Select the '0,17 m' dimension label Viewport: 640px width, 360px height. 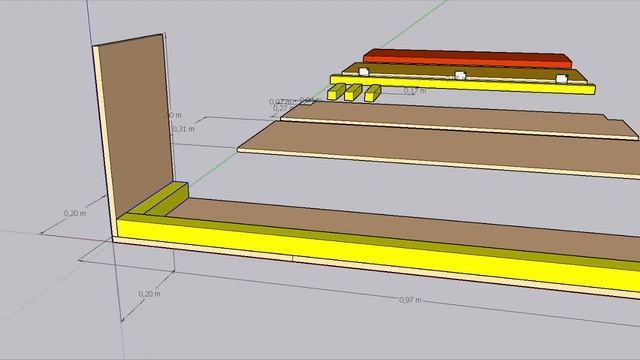(x=415, y=91)
